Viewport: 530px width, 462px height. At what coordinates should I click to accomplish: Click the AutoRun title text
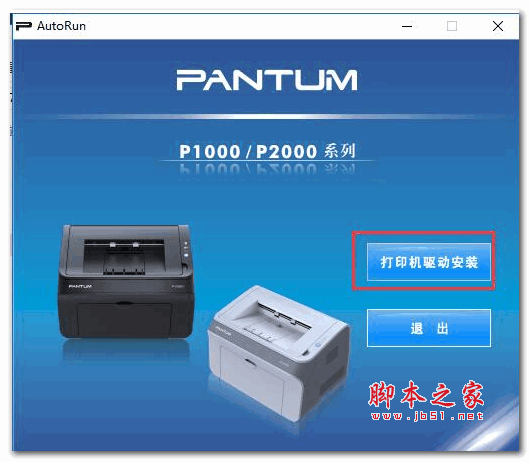click(x=61, y=26)
